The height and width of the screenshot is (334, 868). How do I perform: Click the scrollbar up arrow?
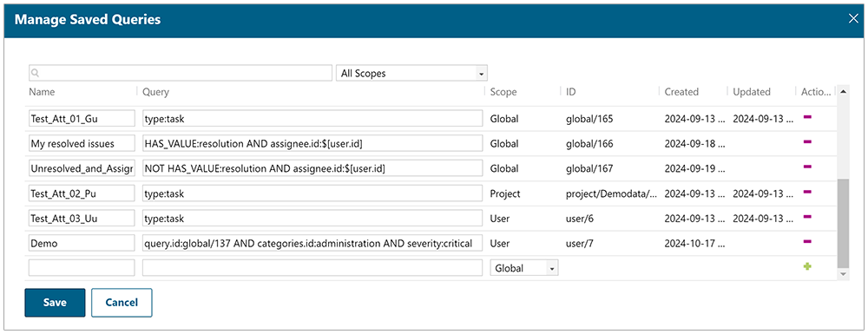pos(843,91)
